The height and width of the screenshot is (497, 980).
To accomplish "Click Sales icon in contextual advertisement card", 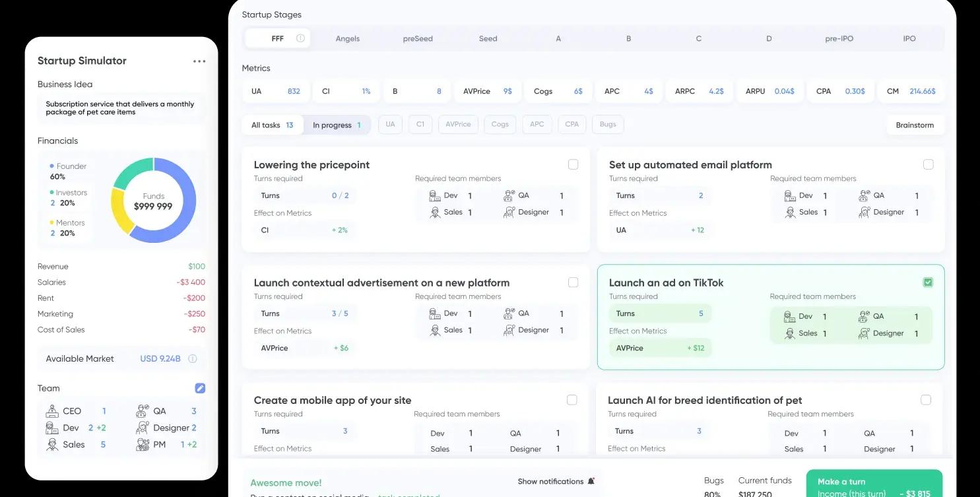I will [x=435, y=330].
